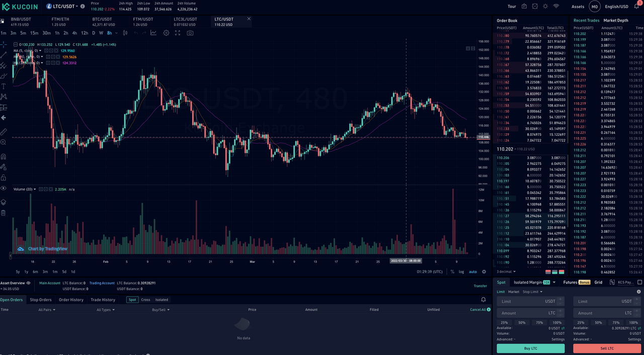Transfer USDT using buy-side swap icon

pyautogui.click(x=563, y=328)
